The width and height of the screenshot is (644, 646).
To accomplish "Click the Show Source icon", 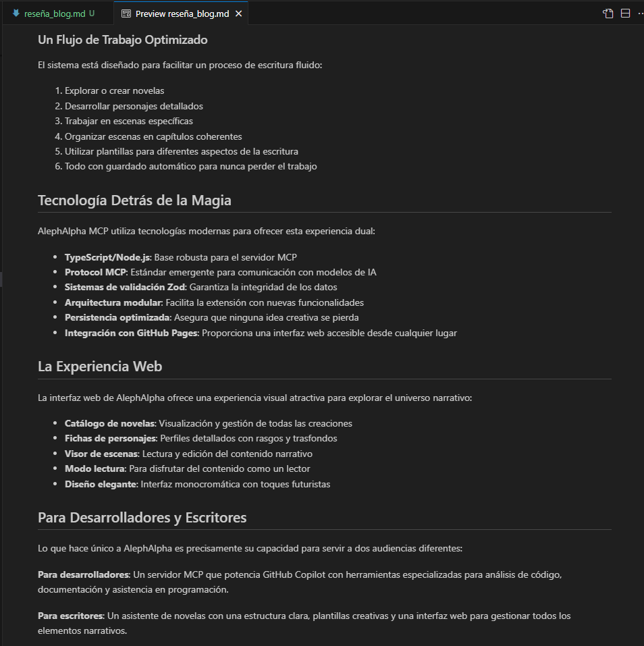I will point(608,14).
